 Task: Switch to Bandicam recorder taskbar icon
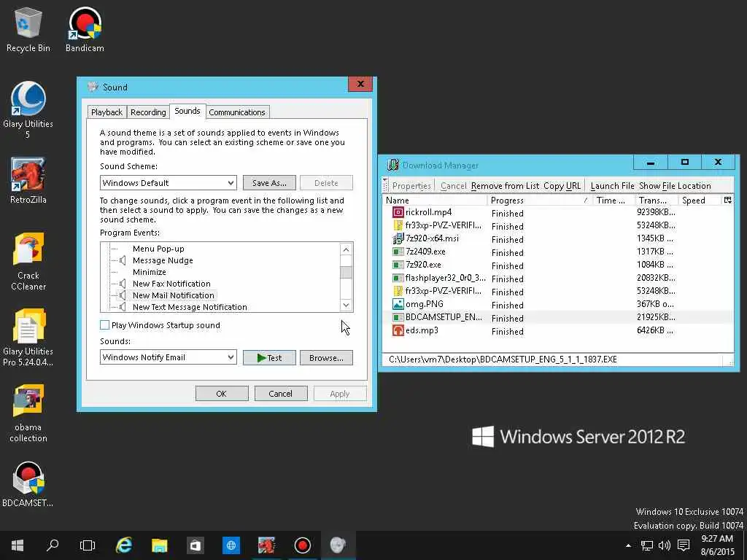[303, 545]
